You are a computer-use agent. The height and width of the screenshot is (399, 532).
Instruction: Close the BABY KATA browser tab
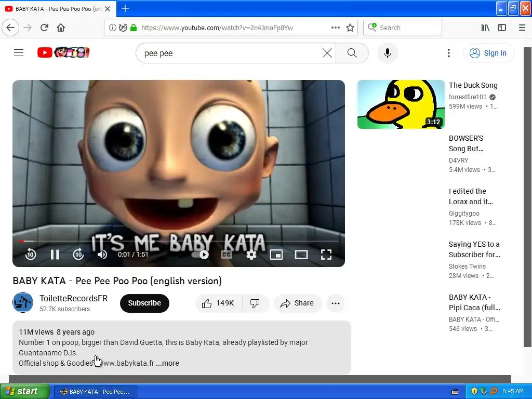tap(108, 9)
